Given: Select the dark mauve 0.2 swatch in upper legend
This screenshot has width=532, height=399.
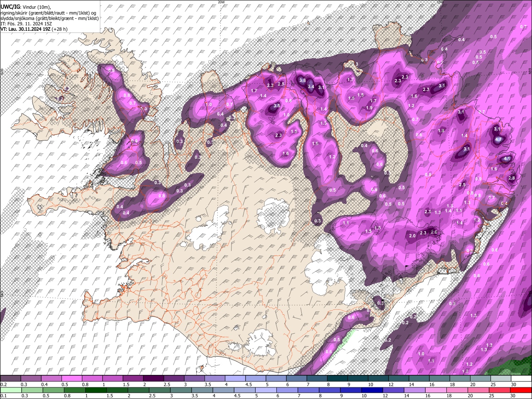Looking at the screenshot, I should (10, 379).
